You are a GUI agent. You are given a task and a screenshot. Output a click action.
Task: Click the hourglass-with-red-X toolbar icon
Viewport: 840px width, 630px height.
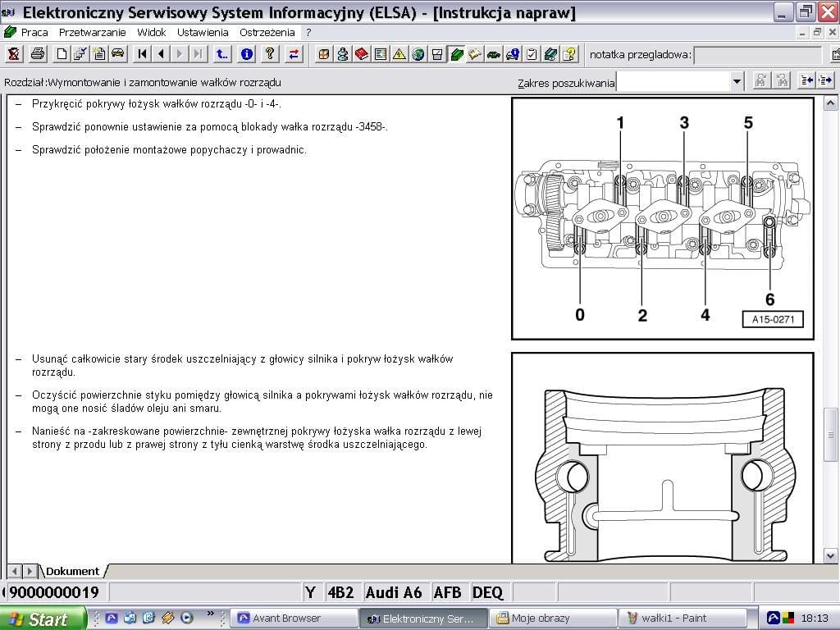tap(14, 53)
